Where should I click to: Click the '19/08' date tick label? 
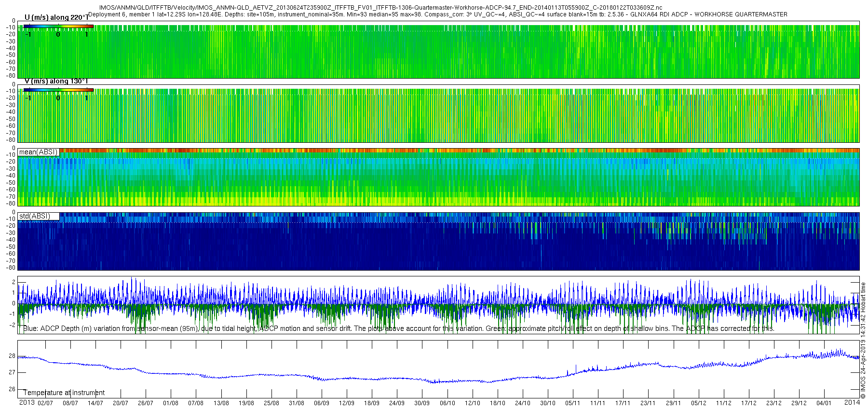246,403
